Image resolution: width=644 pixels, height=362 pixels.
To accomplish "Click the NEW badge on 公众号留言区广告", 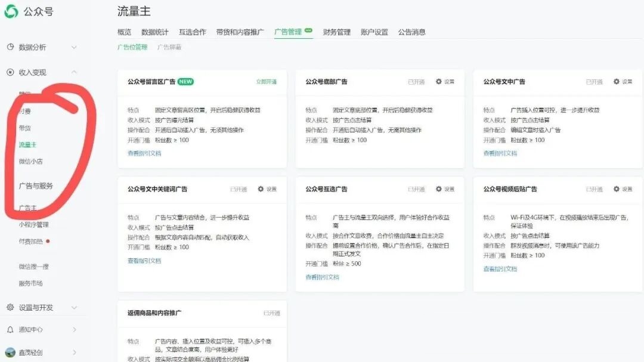I will 185,81.
